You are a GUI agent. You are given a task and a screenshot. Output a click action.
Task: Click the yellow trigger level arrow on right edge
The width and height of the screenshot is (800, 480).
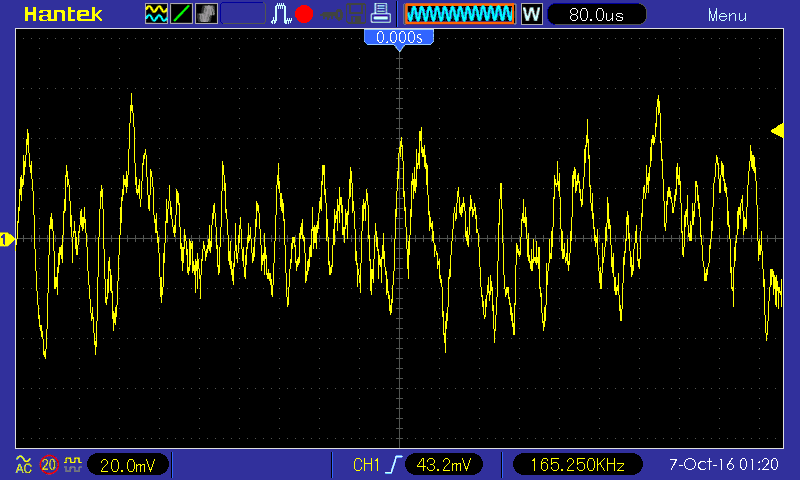777,130
